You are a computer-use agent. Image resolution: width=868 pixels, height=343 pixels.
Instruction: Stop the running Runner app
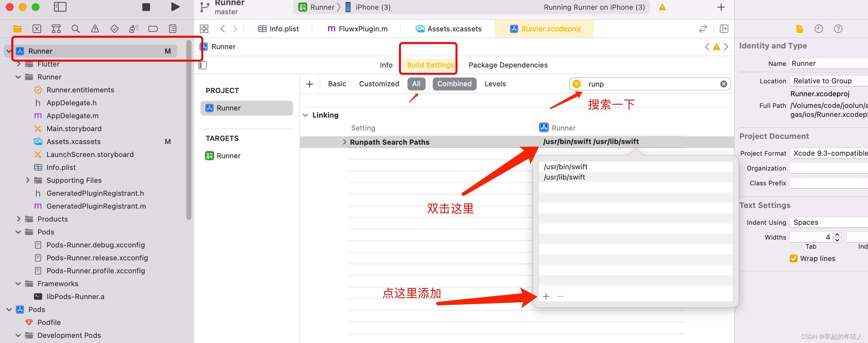tap(146, 7)
